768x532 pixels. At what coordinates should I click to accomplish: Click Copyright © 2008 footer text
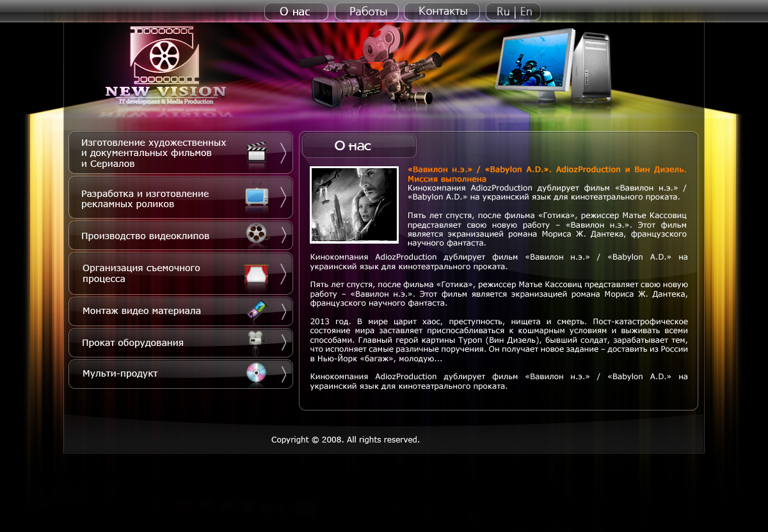pos(346,440)
